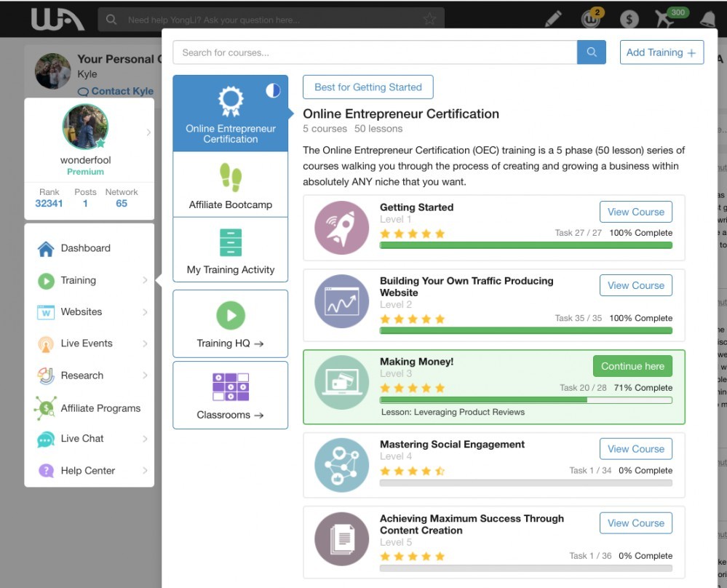Image resolution: width=727 pixels, height=588 pixels.
Task: Click the Content Creation documents icon
Action: pos(342,539)
